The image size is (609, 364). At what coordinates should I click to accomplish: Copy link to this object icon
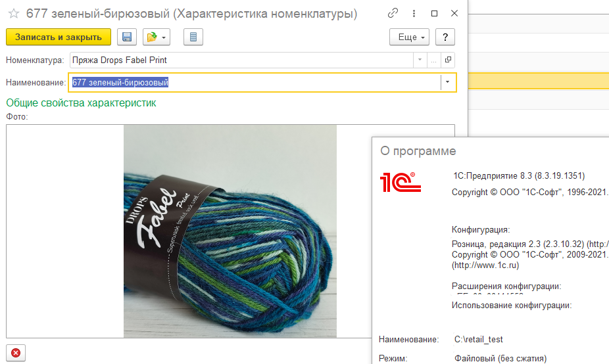393,13
